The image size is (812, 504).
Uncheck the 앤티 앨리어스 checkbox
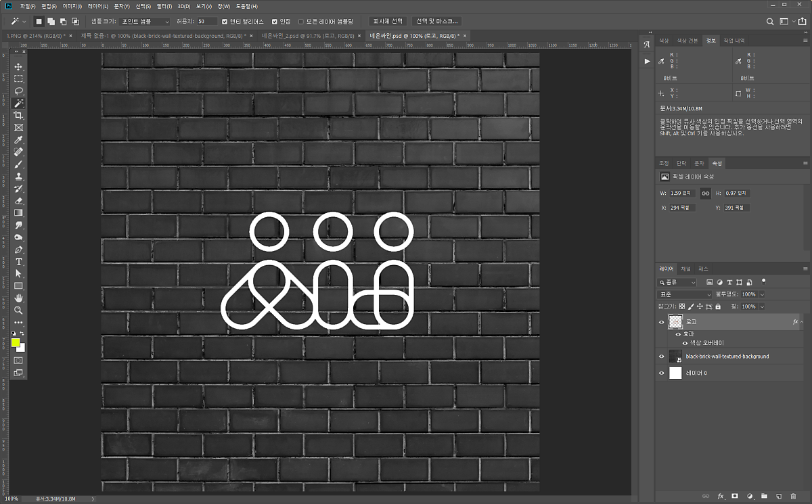tap(225, 22)
